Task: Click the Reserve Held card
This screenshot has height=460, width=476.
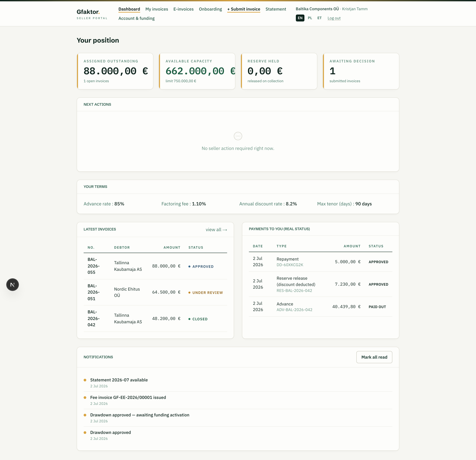Action: (279, 71)
